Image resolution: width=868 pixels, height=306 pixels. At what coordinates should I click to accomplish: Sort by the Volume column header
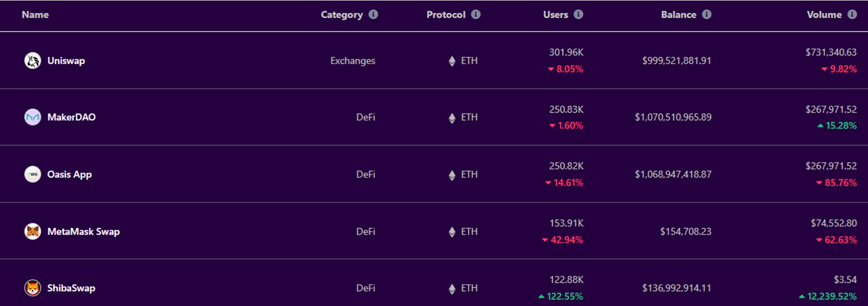click(824, 15)
